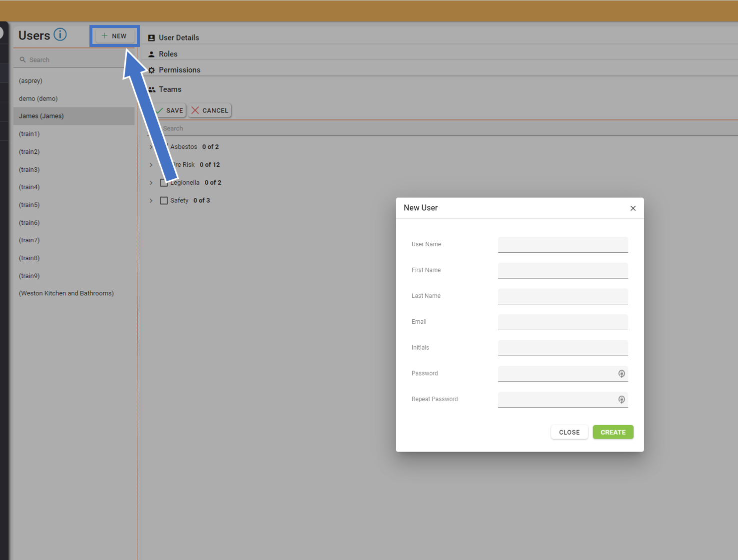Open the Teams section
Screen dimensions: 738x560
pos(170,89)
